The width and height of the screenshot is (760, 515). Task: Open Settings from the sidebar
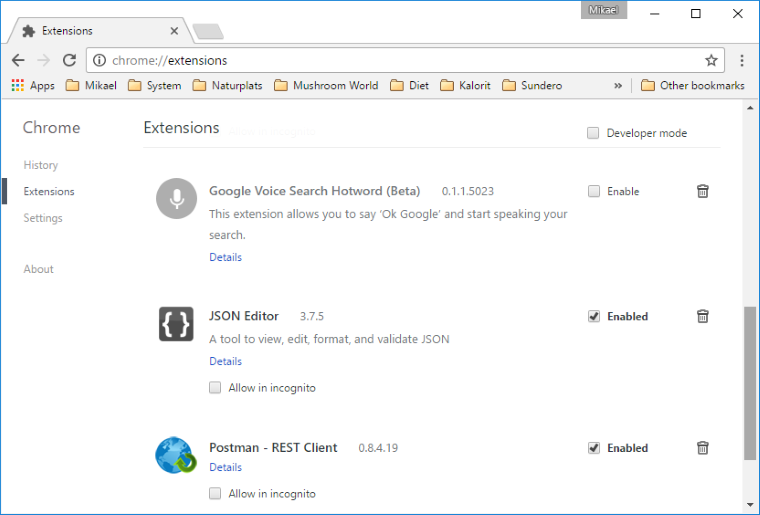pos(43,218)
